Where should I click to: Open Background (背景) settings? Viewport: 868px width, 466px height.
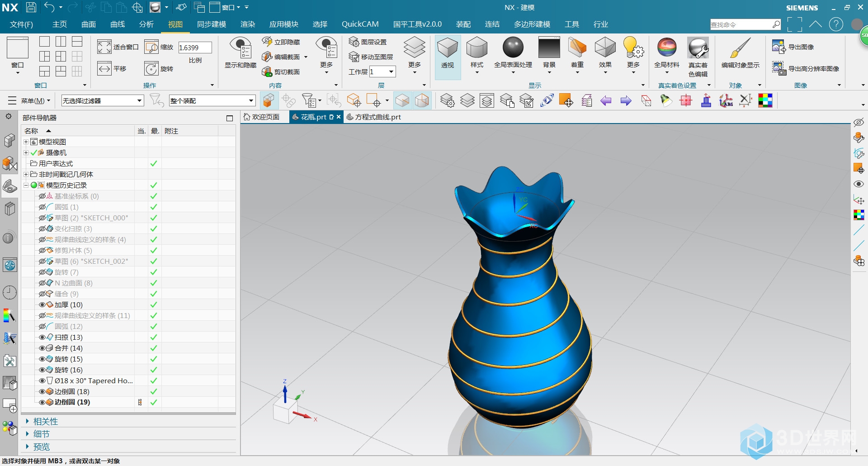pos(549,55)
